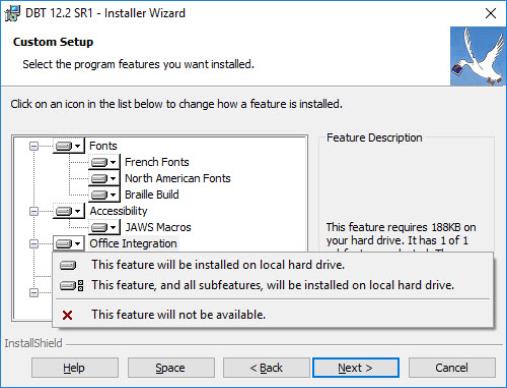Choose 'This feature will not be available'
This screenshot has height=388, width=507.
pyautogui.click(x=273, y=315)
